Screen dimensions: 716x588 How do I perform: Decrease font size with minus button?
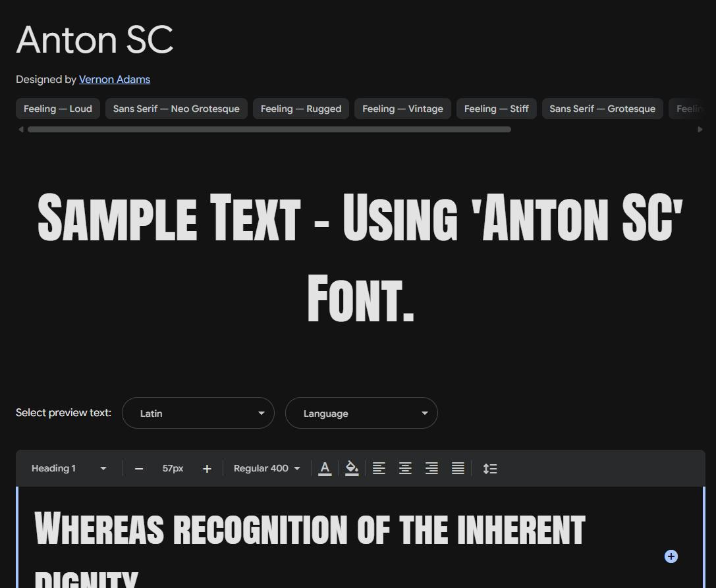click(x=139, y=469)
